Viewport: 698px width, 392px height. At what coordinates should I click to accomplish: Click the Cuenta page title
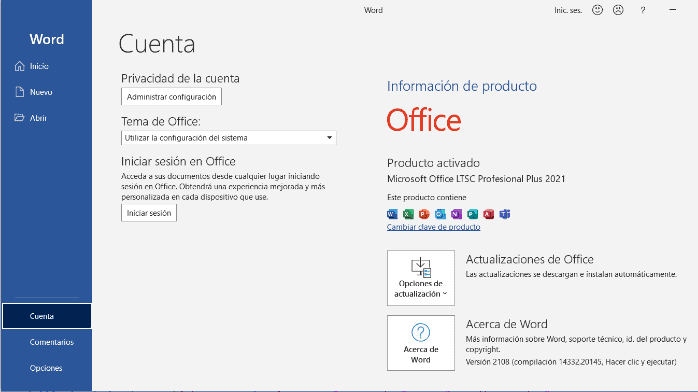(157, 44)
